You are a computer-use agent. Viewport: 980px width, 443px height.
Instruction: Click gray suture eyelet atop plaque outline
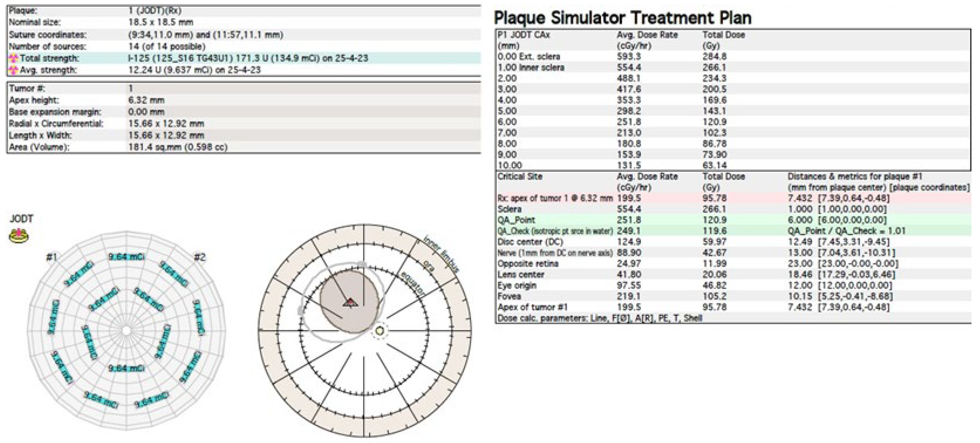362,264
